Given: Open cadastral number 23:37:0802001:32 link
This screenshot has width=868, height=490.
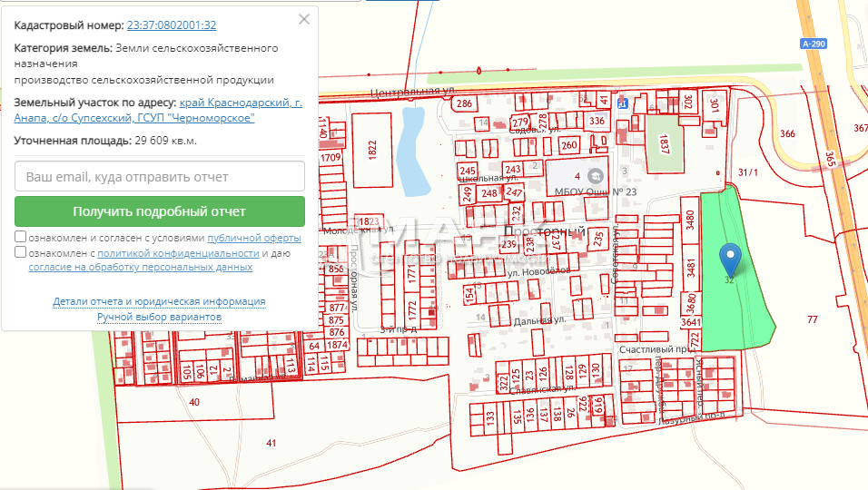Looking at the screenshot, I should click(172, 25).
